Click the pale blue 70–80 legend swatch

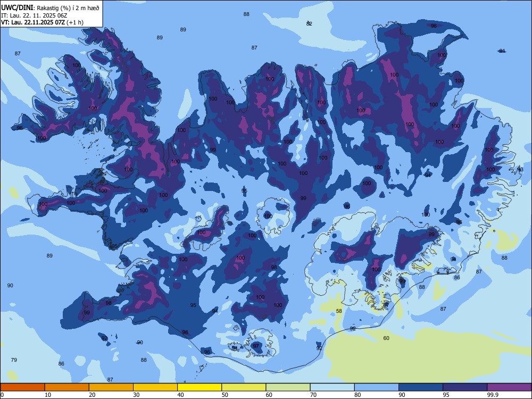[x=332, y=387]
